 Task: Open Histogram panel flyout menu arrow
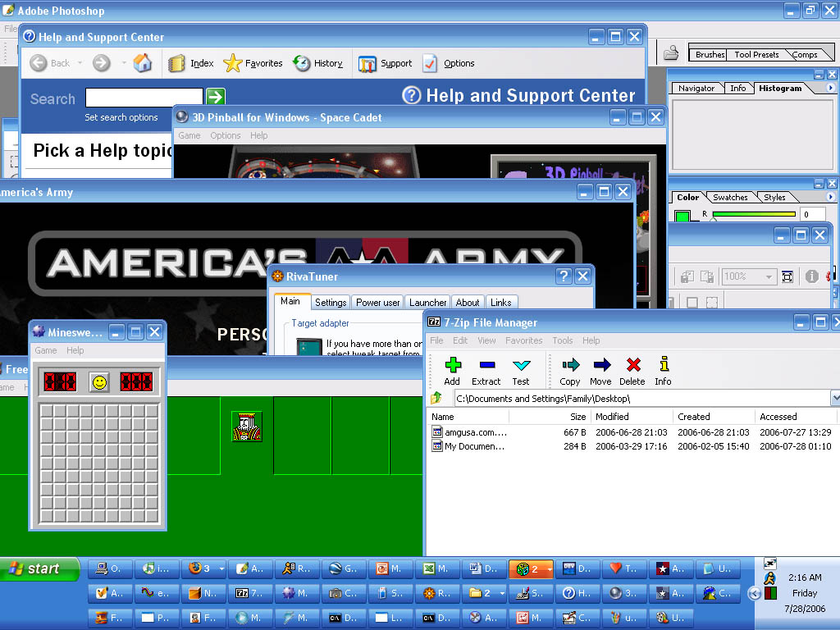tap(830, 88)
